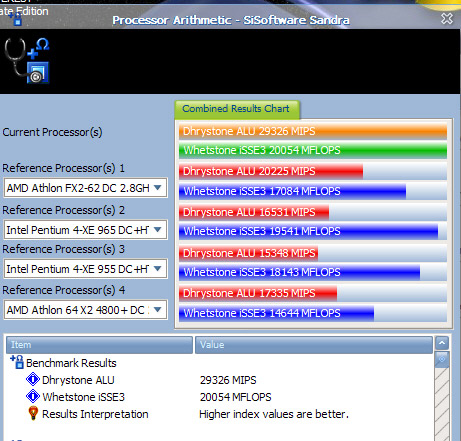Click the Whetstone iSSE3 info diamond icon
Viewport: 461px width, 441px height.
33,396
